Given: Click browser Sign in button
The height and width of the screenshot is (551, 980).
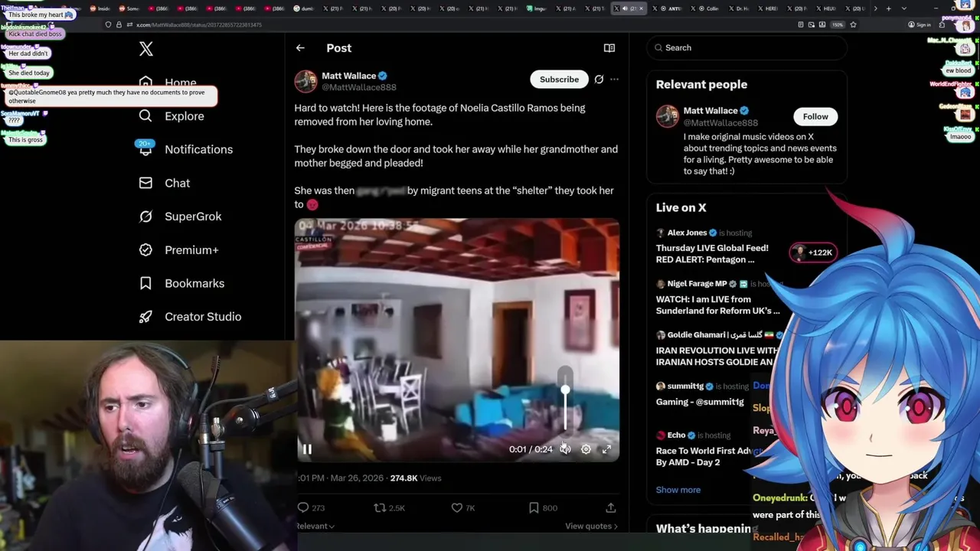Looking at the screenshot, I should pos(918,24).
